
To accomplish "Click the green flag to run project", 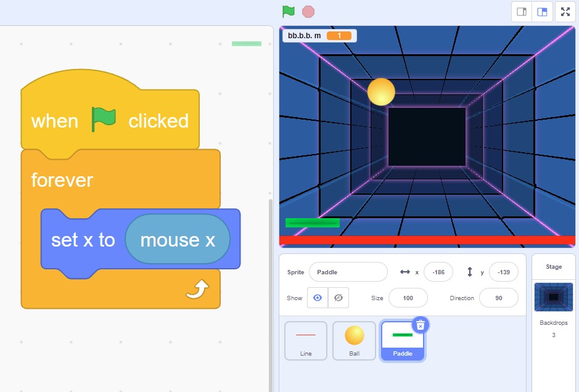I will (x=289, y=12).
